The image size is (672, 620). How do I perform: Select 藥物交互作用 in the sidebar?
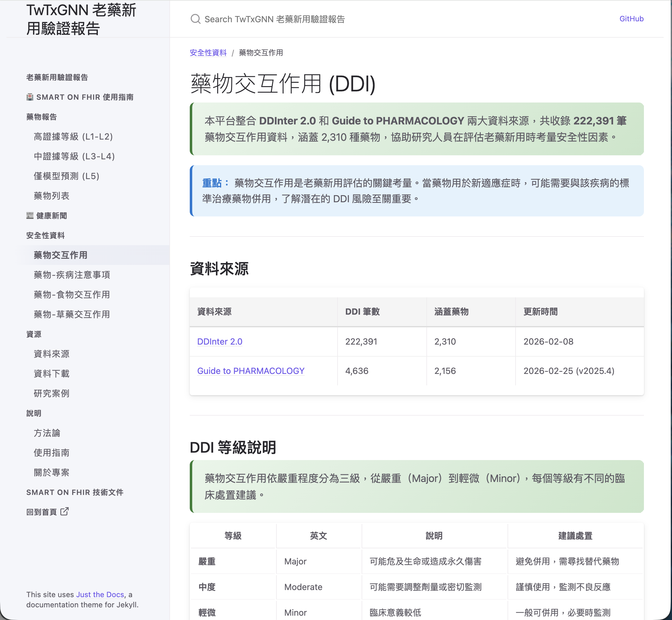click(x=60, y=255)
